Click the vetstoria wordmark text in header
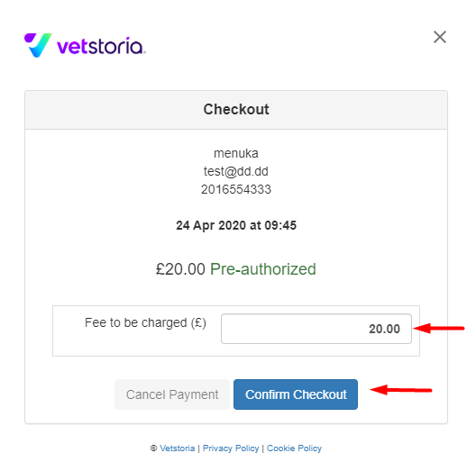Image resolution: width=476 pixels, height=462 pixels. pyautogui.click(x=101, y=47)
